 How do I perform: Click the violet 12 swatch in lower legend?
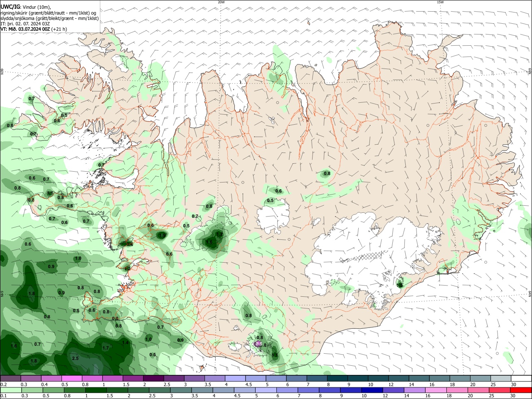coord(393,390)
